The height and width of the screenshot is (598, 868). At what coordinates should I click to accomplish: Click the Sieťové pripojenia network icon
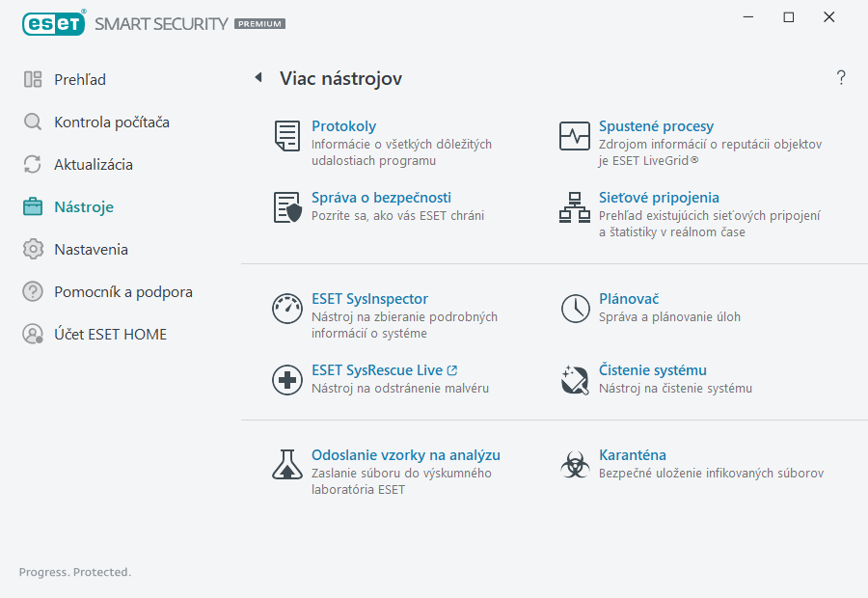575,207
